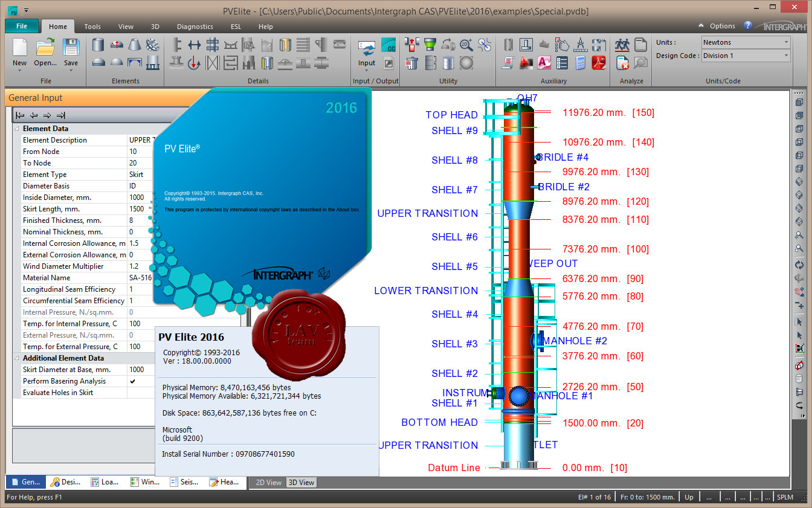The image size is (812, 508).
Task: Collapse the Element Data section
Action: click(17, 129)
